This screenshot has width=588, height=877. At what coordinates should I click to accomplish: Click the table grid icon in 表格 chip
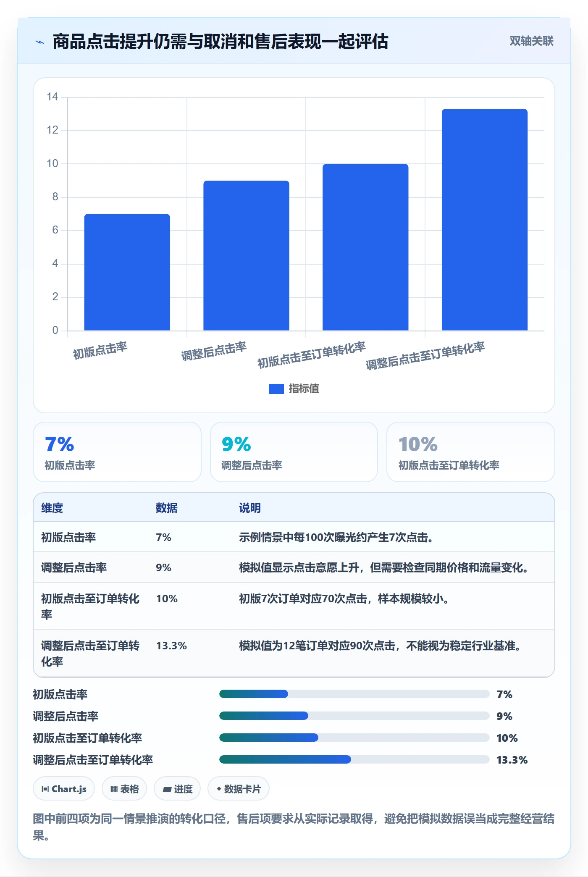point(114,789)
